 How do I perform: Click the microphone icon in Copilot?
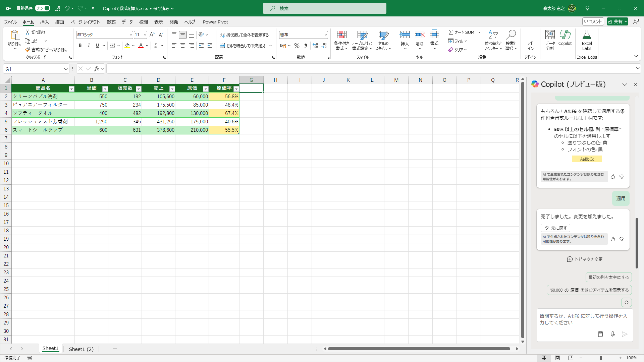pos(612,334)
